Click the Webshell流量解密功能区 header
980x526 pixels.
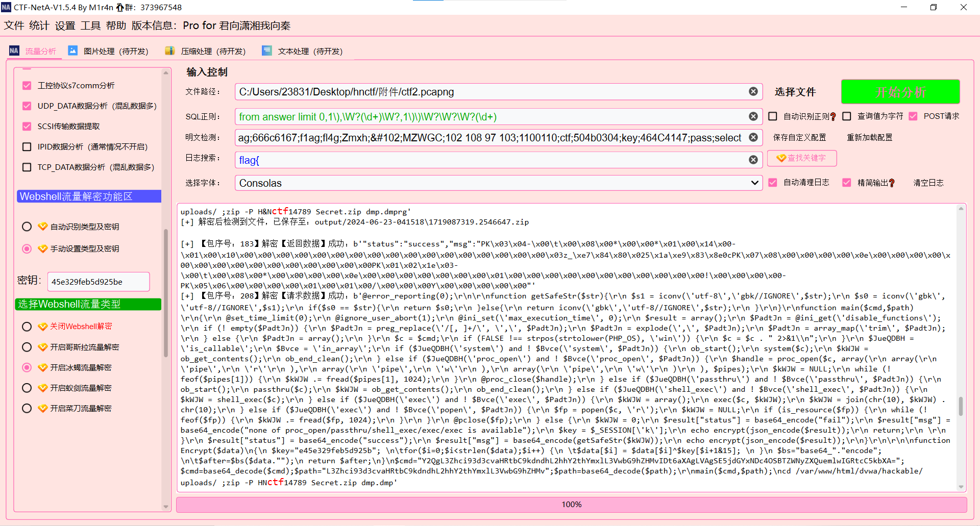click(89, 196)
